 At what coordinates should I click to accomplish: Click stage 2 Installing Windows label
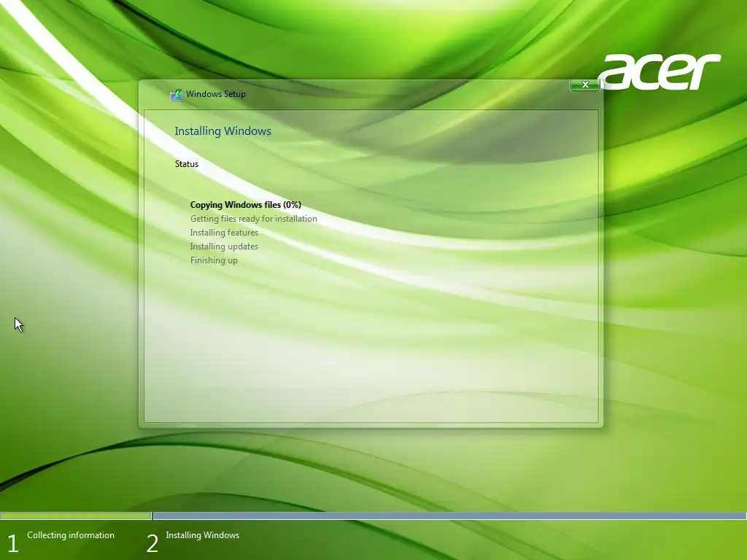pos(203,535)
